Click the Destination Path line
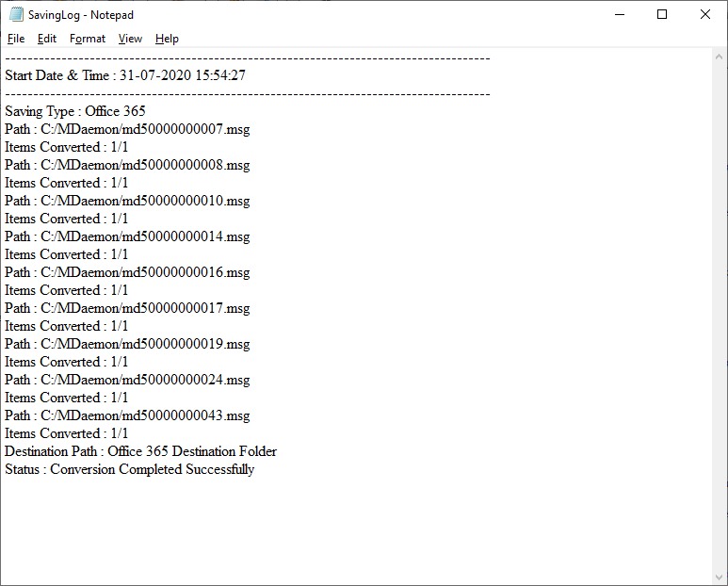Screen dimensions: 728x586 [x=140, y=451]
